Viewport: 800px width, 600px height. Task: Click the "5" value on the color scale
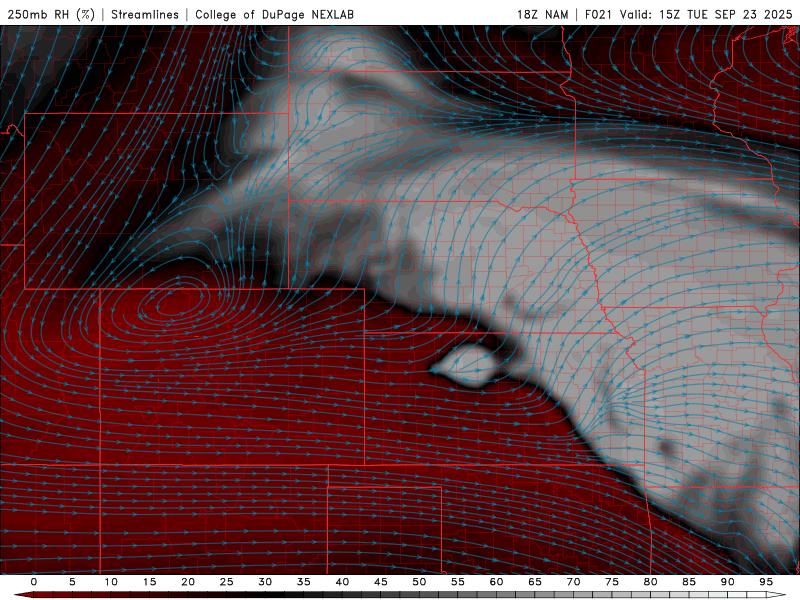(72, 582)
